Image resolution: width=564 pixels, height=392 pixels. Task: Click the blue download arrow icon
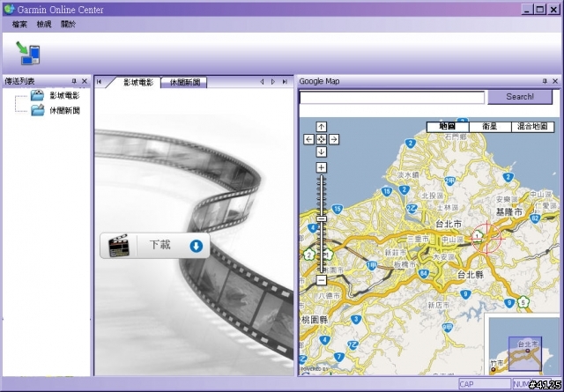[x=196, y=246]
